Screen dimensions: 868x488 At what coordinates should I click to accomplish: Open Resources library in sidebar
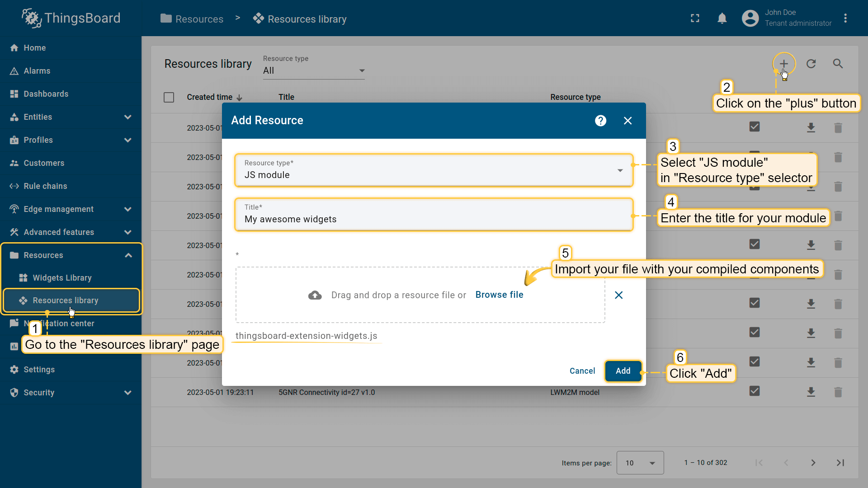[x=71, y=300]
